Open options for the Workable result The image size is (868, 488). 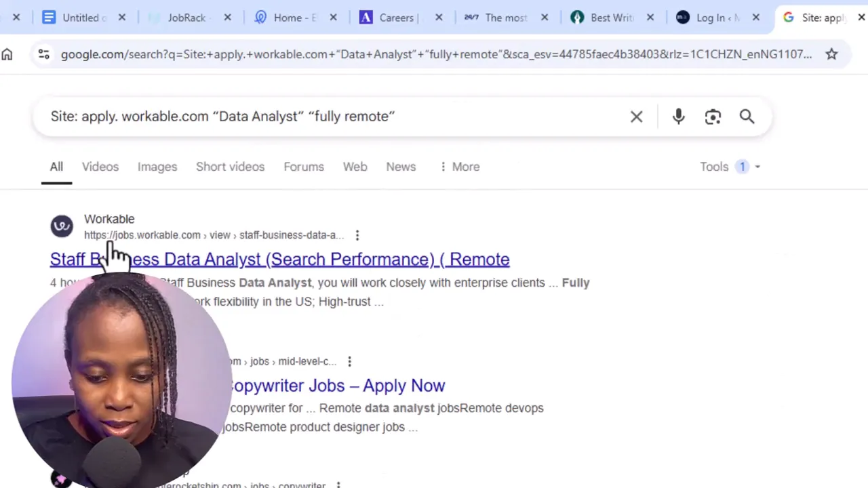tap(357, 235)
